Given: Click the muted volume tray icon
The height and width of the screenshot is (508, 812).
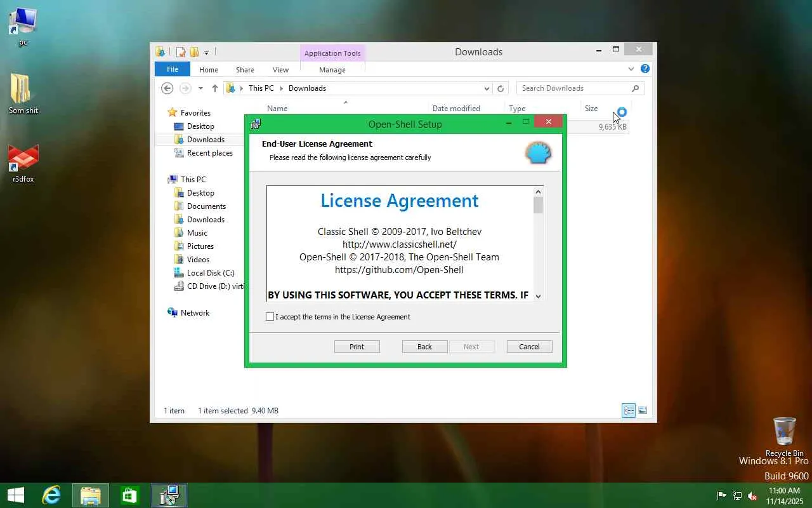Looking at the screenshot, I should pyautogui.click(x=752, y=495).
